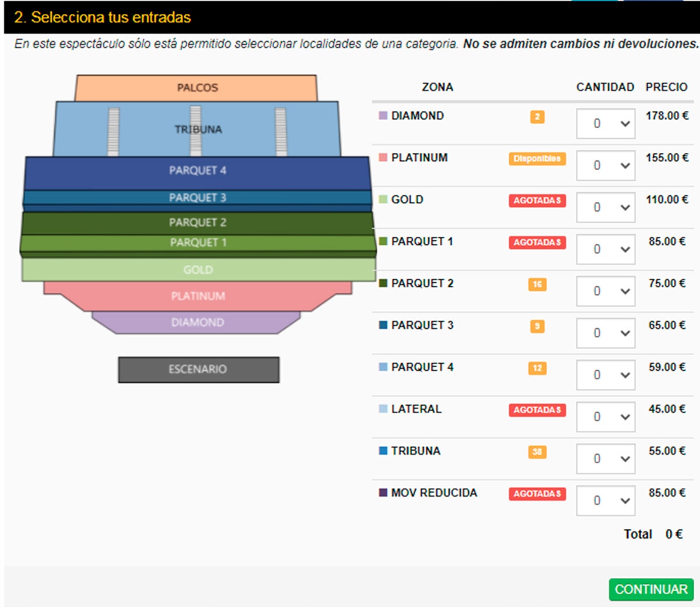The height and width of the screenshot is (607, 700).
Task: Select the PARQUET 2 block on the seat map
Action: pos(197,223)
